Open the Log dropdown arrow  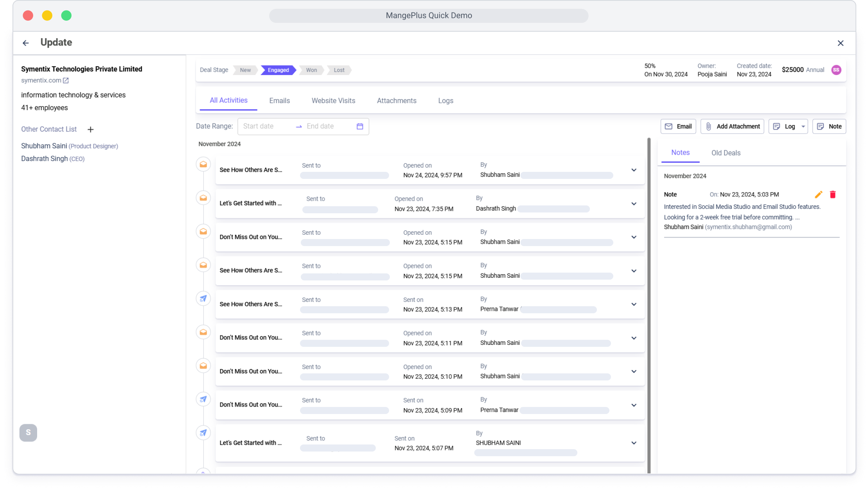coord(803,127)
